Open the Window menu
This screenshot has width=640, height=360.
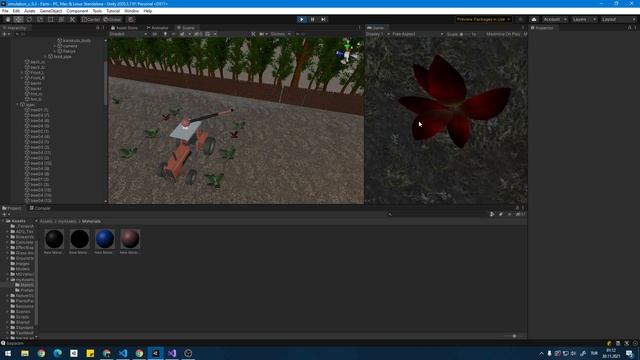[x=131, y=11]
